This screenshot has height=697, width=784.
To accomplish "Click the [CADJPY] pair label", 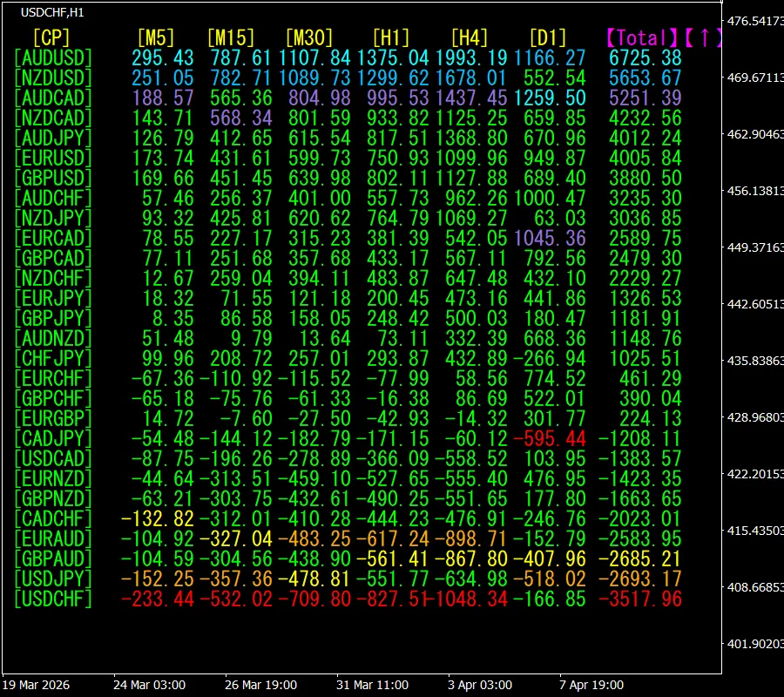I will click(53, 438).
